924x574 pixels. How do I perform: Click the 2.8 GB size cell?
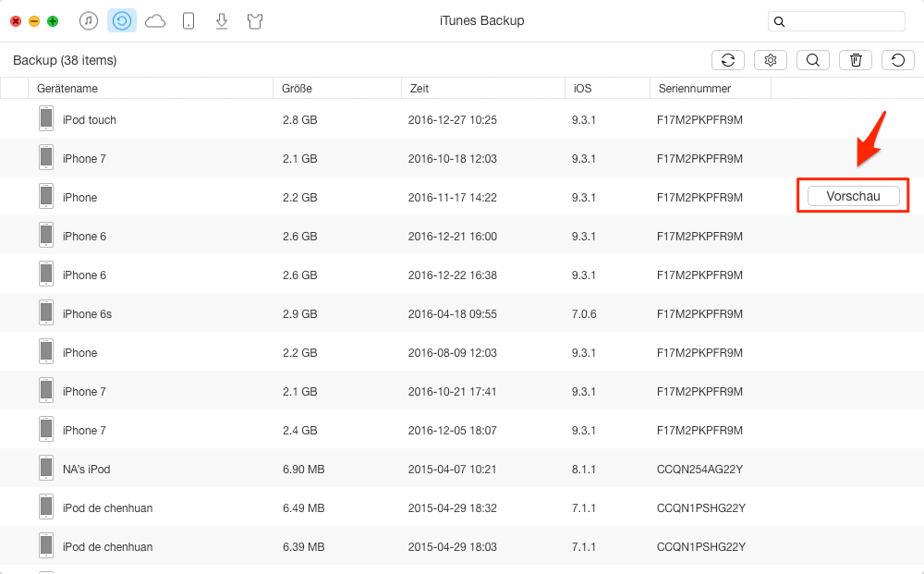[x=300, y=119]
